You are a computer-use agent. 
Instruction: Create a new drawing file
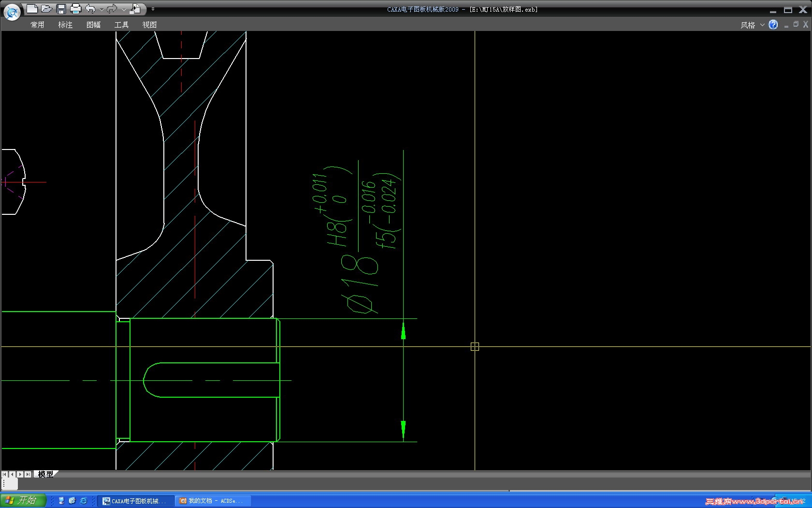coord(32,9)
